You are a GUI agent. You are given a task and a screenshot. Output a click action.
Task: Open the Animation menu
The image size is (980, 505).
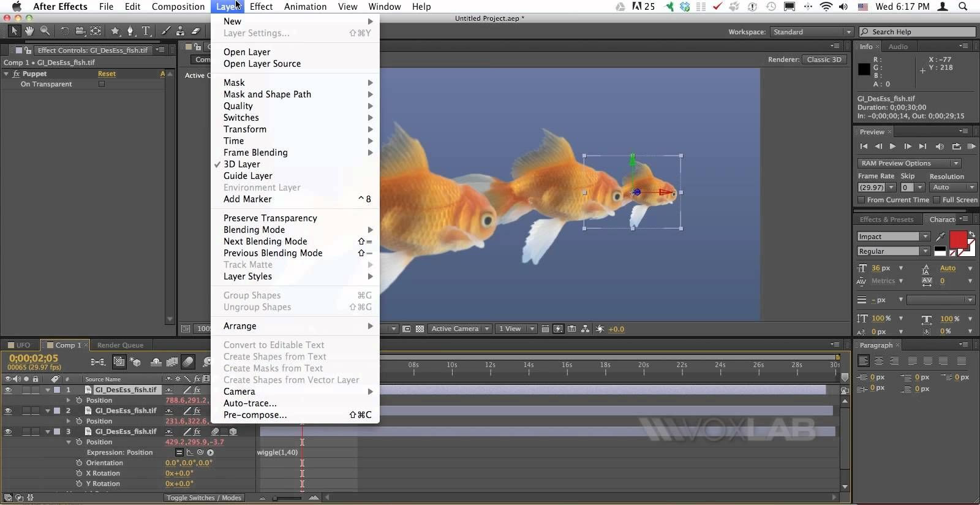pos(305,6)
